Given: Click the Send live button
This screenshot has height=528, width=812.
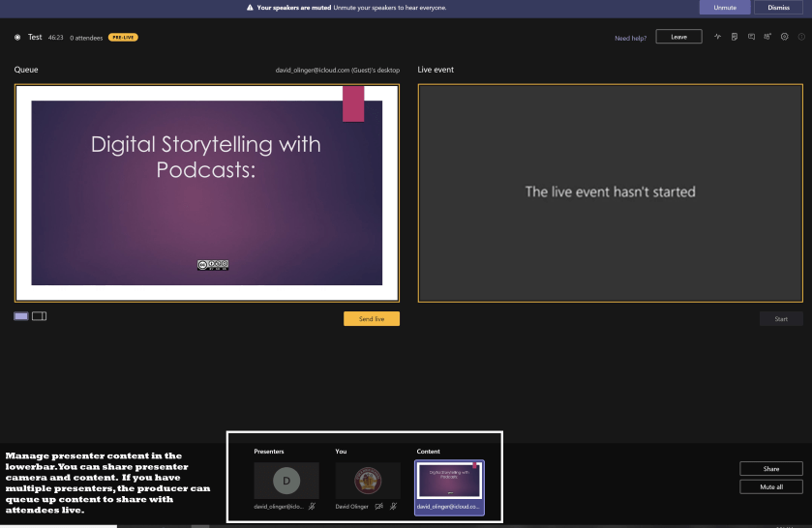Looking at the screenshot, I should 371,318.
